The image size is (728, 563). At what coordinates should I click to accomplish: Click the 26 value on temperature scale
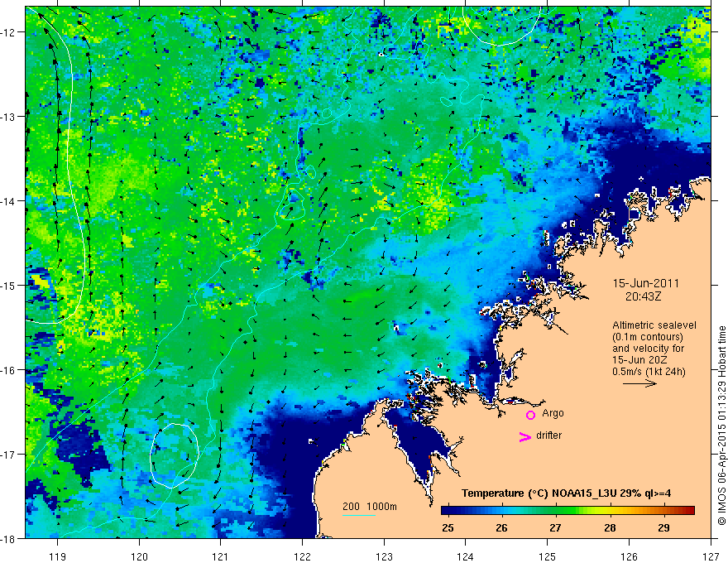click(501, 528)
